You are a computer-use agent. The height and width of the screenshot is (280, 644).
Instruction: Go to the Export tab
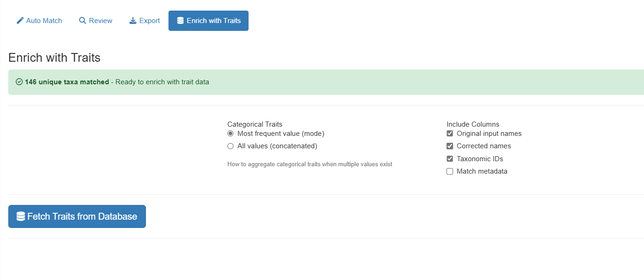145,21
